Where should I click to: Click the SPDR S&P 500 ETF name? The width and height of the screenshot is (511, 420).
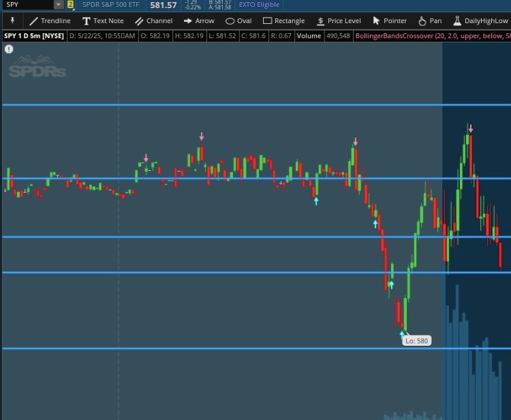click(x=111, y=5)
